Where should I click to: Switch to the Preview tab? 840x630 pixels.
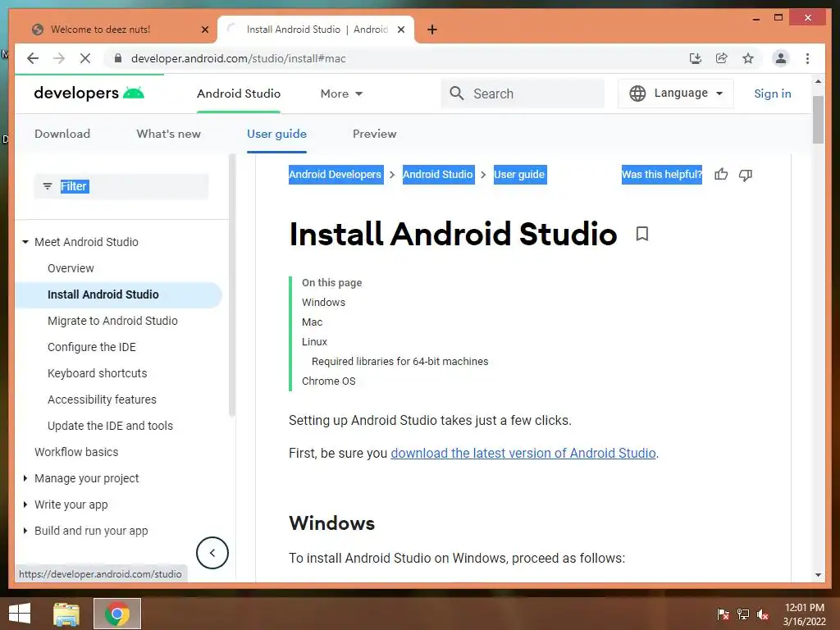[x=374, y=134]
